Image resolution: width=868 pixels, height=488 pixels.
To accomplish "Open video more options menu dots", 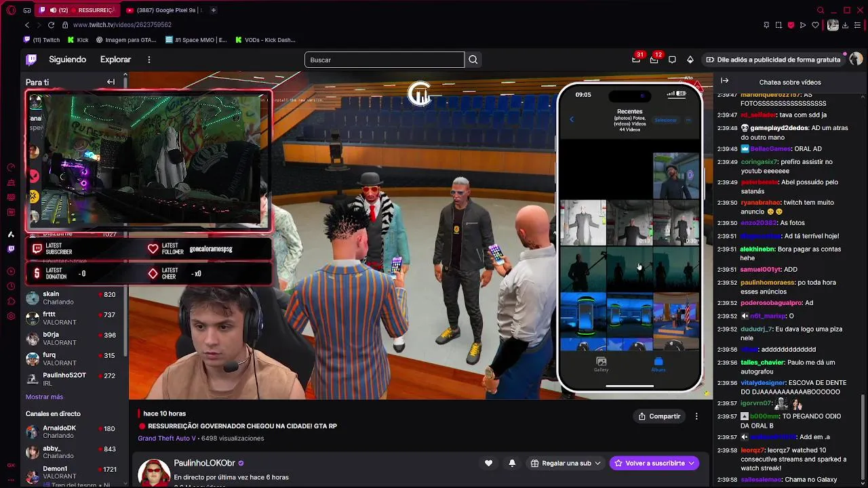I will [x=696, y=416].
